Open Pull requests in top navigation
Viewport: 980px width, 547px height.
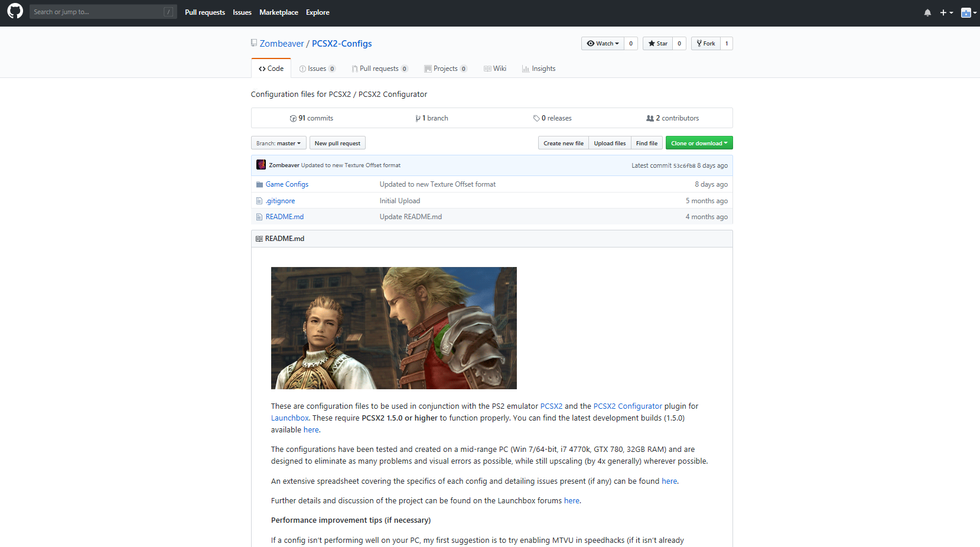pos(205,12)
